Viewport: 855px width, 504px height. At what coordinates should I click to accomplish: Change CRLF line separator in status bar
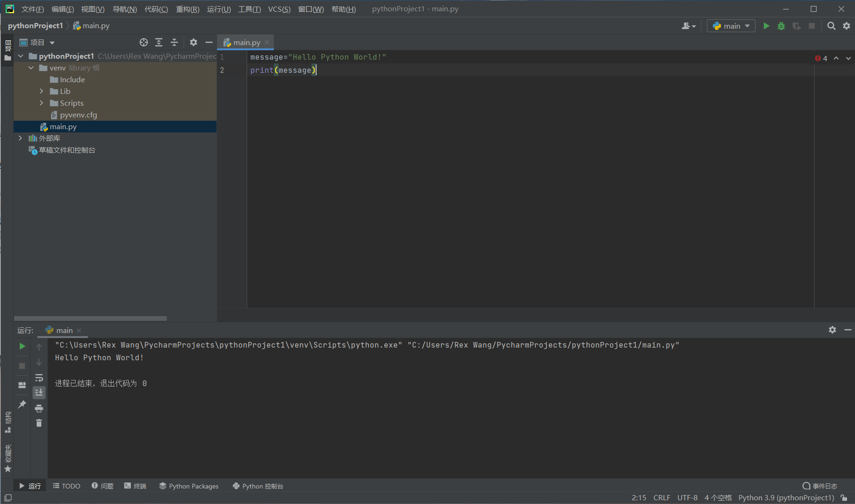(661, 498)
